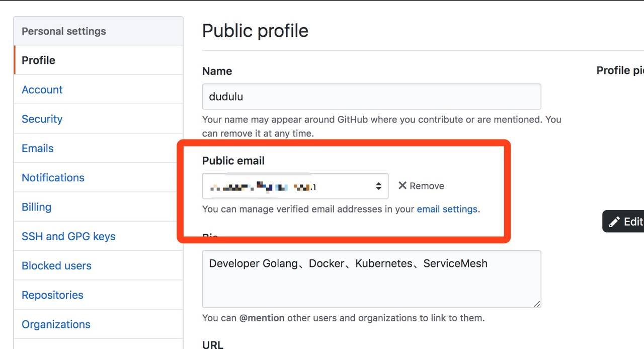Image resolution: width=644 pixels, height=349 pixels.
Task: Click the email settings link
Action: tap(447, 209)
